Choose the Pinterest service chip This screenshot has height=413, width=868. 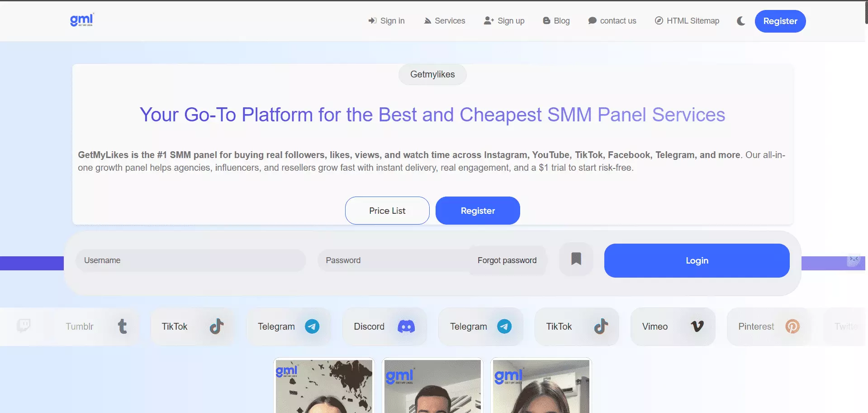pos(768,327)
